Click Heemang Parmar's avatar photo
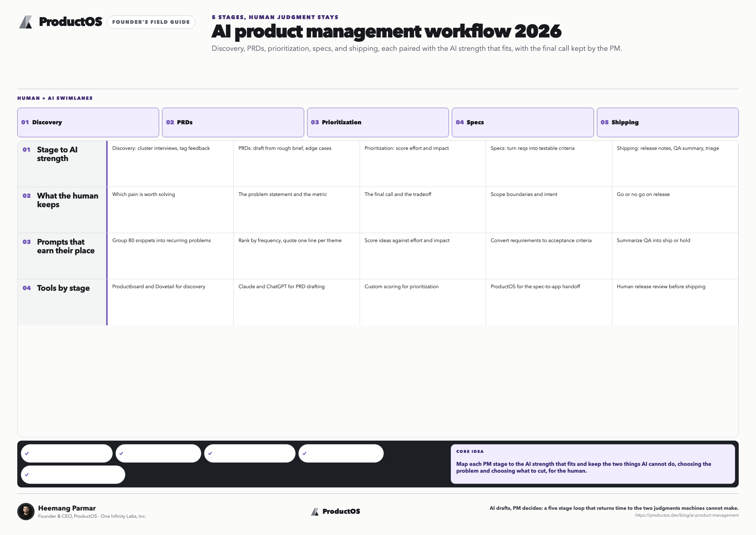This screenshot has width=756, height=535. click(x=26, y=512)
